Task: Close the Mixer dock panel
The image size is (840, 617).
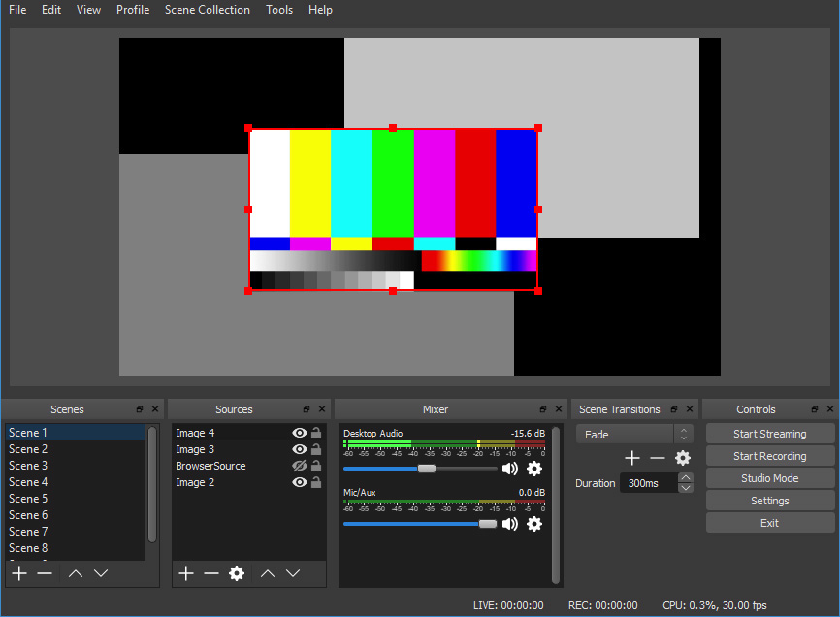Action: (x=558, y=409)
